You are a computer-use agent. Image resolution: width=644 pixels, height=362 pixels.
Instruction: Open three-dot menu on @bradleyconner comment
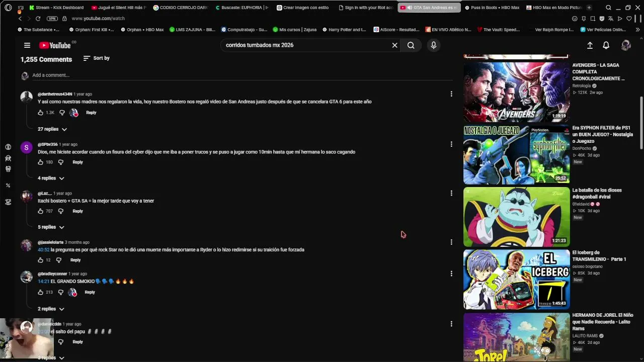451,274
